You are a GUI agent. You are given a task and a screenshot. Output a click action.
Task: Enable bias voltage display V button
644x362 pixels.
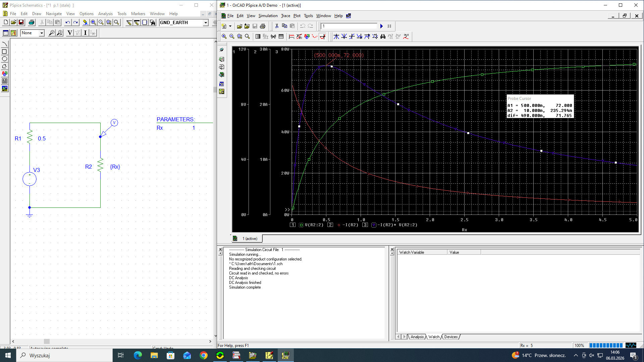[70, 33]
